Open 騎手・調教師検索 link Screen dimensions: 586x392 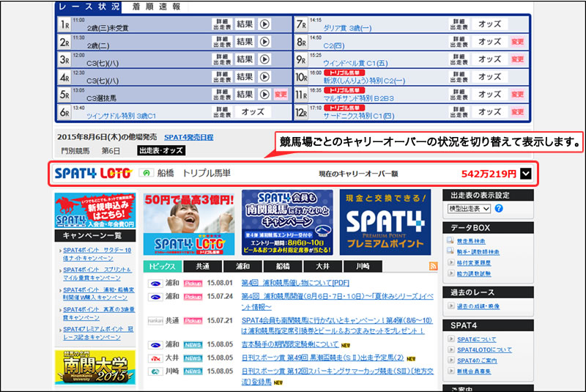(478, 252)
